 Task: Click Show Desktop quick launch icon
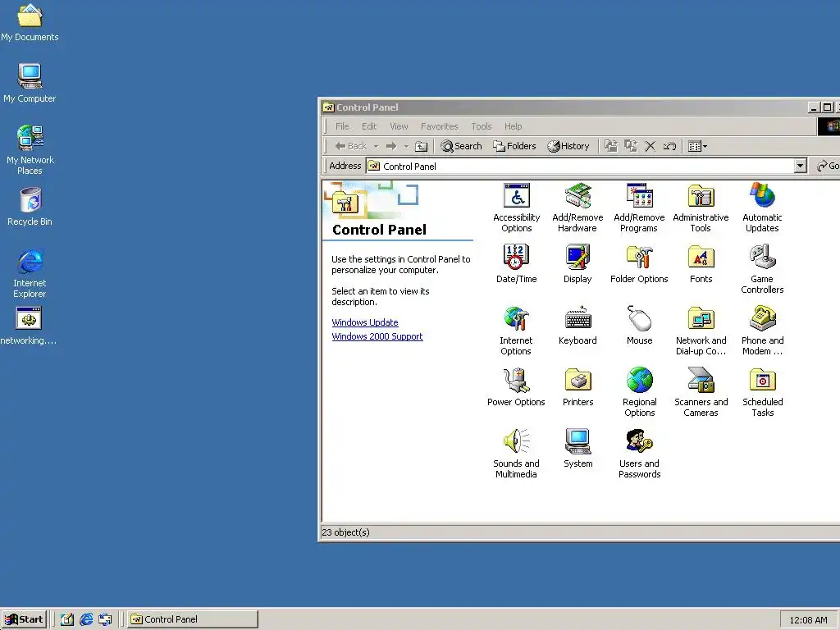(x=67, y=619)
